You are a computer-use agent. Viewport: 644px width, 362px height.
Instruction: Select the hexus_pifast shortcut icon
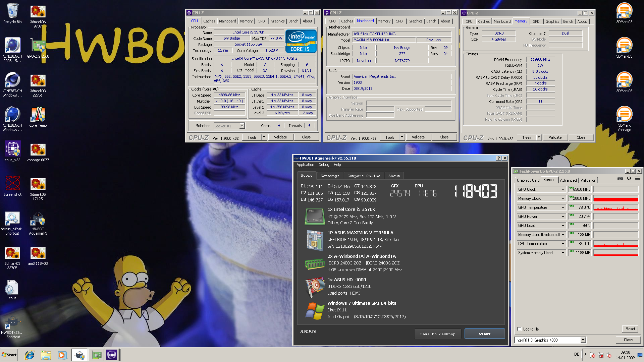coord(12,223)
